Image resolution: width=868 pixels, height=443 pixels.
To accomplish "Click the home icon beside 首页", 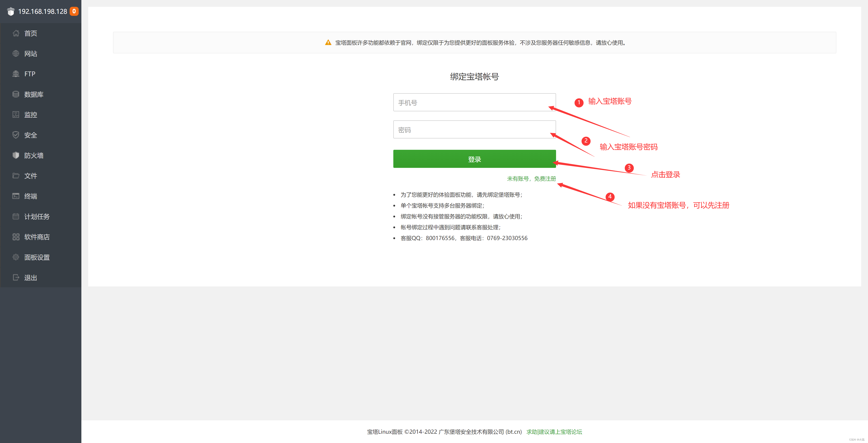I will click(16, 33).
